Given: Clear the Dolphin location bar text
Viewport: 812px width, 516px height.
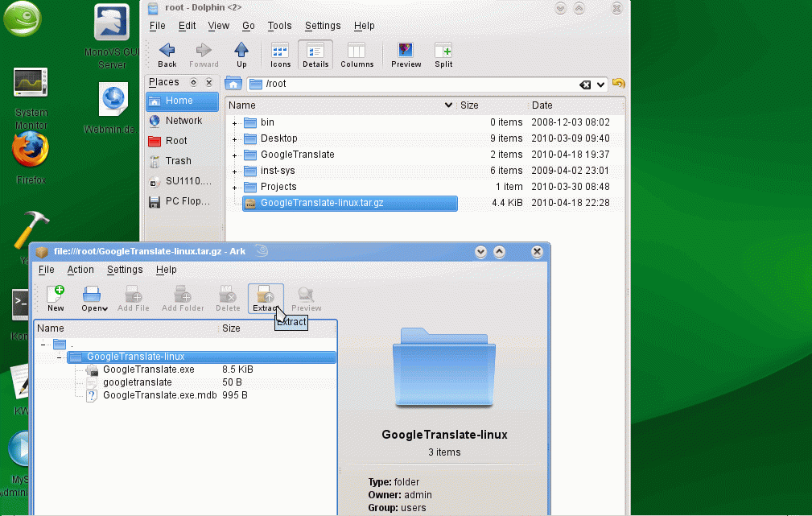Looking at the screenshot, I should pyautogui.click(x=585, y=85).
